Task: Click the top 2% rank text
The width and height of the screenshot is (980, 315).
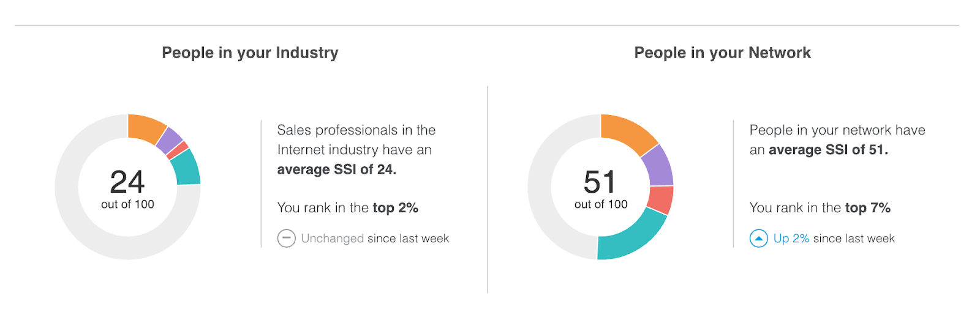Action: point(395,208)
